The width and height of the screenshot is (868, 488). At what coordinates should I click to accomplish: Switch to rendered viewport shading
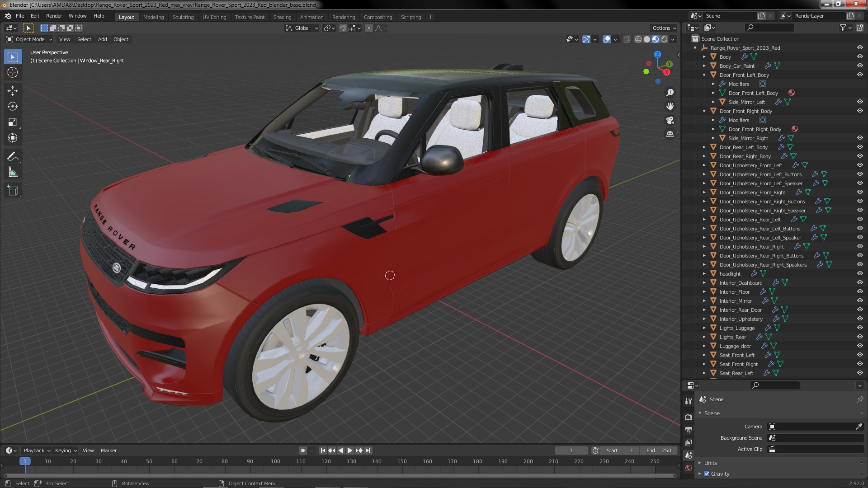point(664,39)
